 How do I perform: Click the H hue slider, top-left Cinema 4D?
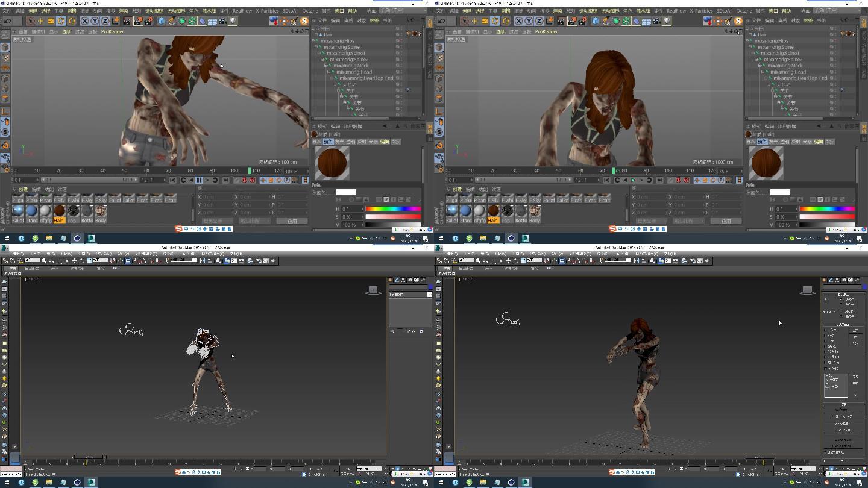(393, 208)
